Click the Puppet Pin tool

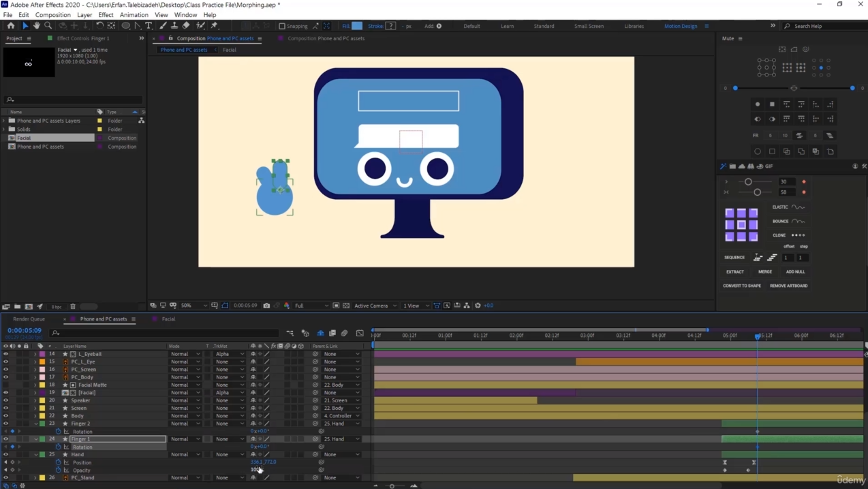[215, 26]
